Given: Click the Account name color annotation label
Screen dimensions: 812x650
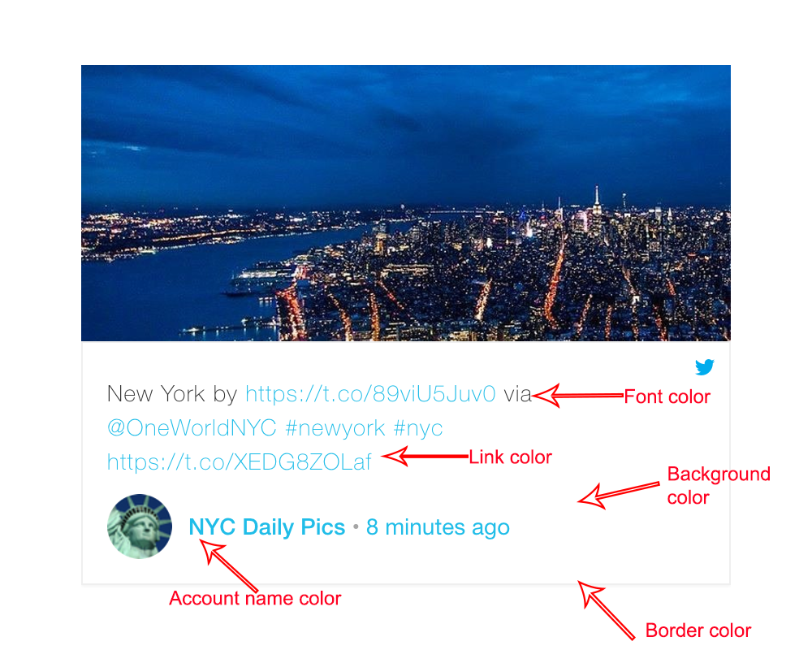Looking at the screenshot, I should tap(255, 598).
